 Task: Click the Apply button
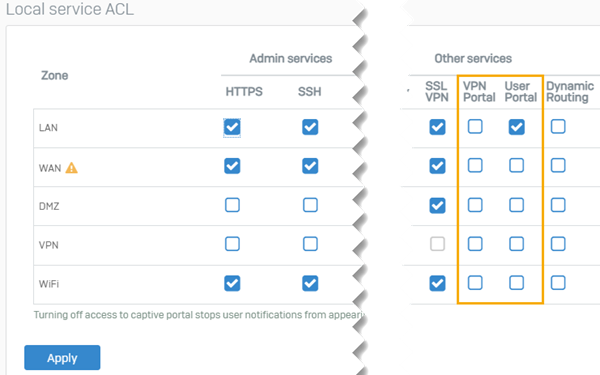(x=62, y=358)
